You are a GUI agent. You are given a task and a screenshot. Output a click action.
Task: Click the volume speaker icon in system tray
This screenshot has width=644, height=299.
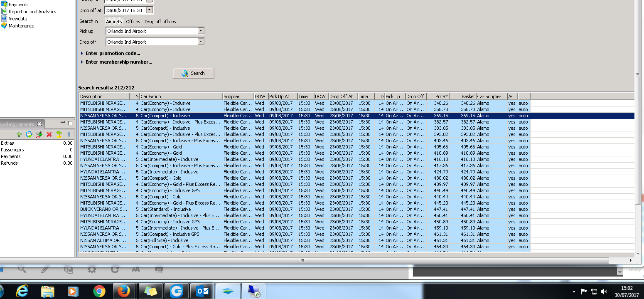pyautogui.click(x=604, y=292)
